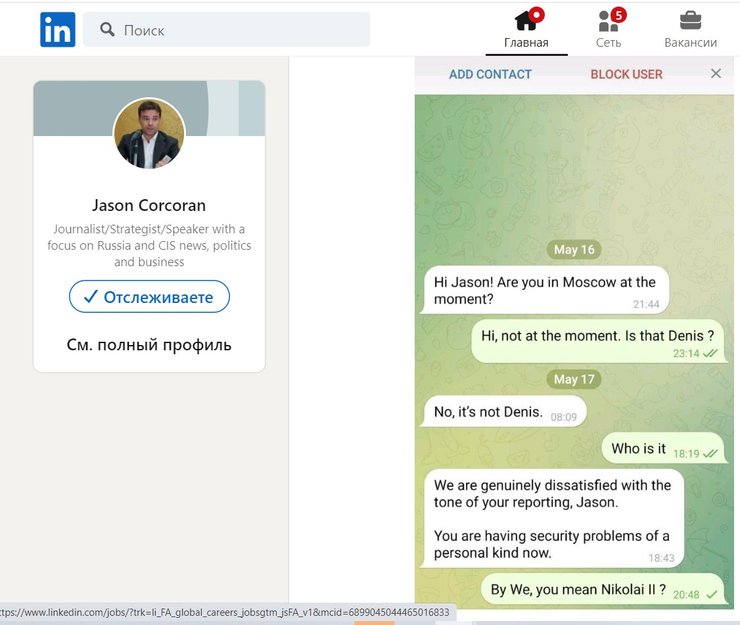Screen dimensions: 740x625
Task: Click the search magnifier icon
Action: click(x=105, y=30)
